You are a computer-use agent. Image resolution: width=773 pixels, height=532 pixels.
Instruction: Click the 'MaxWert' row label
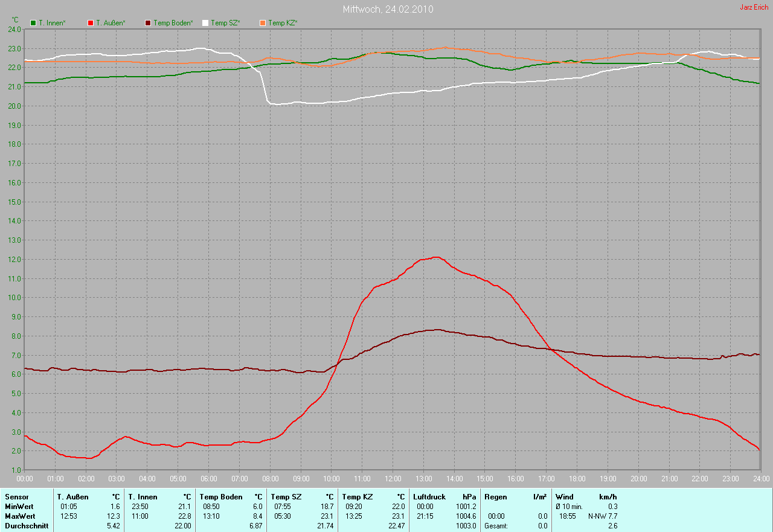pos(20,516)
